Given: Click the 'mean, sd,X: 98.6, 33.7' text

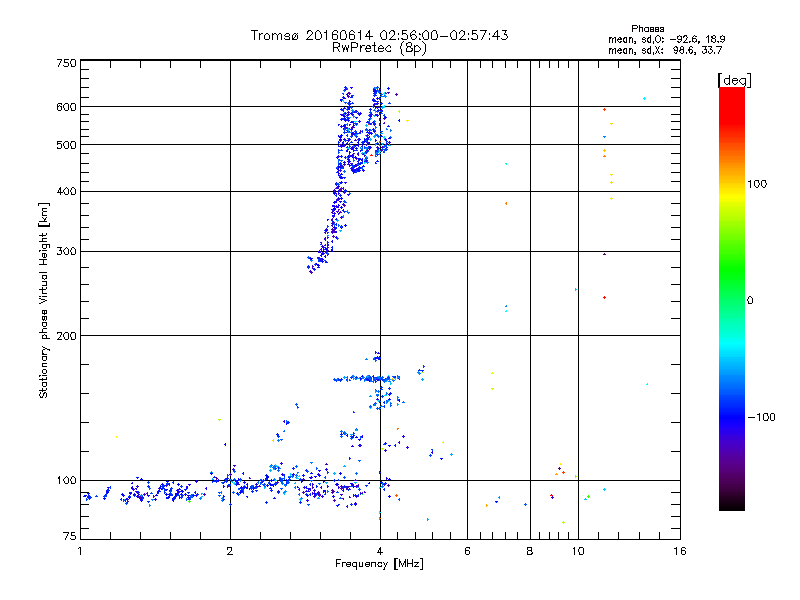Looking at the screenshot, I should coord(665,50).
